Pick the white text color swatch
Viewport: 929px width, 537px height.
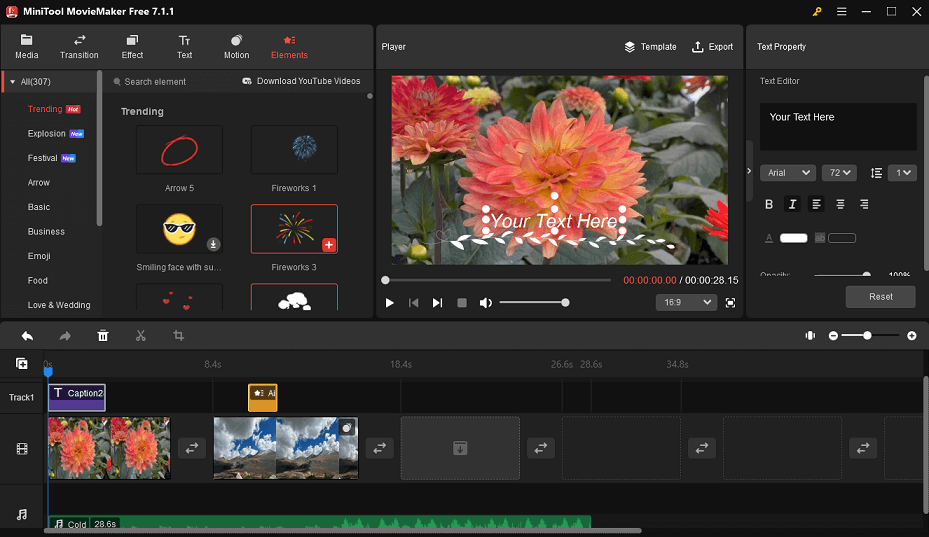(x=793, y=238)
